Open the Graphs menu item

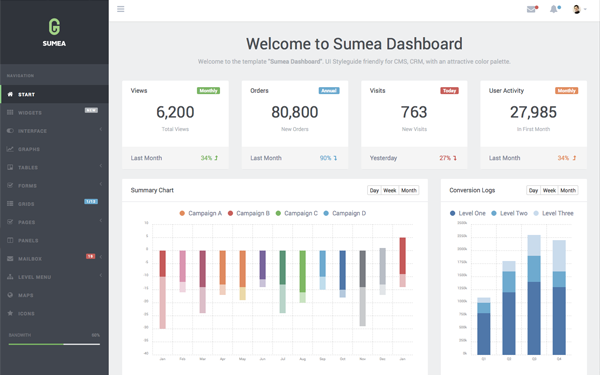[54, 149]
